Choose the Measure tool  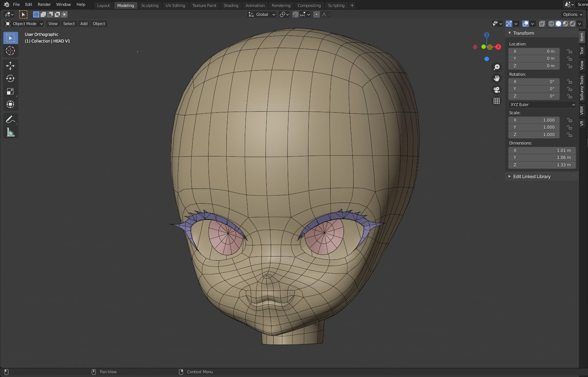pyautogui.click(x=10, y=132)
